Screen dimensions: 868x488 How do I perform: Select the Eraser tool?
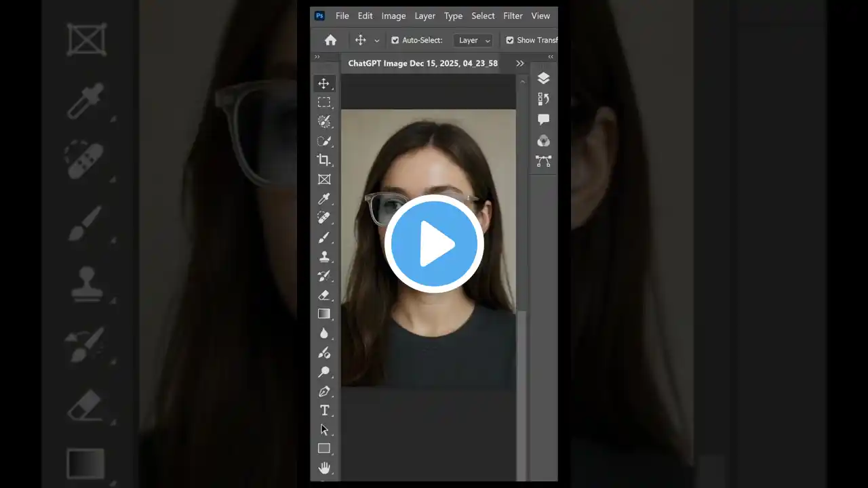(x=324, y=295)
